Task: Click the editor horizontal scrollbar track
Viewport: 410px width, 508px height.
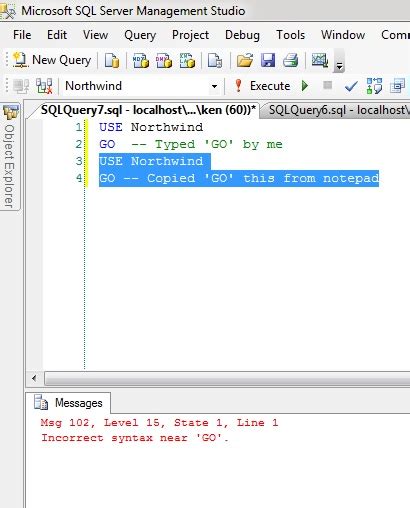Action: pos(227,378)
